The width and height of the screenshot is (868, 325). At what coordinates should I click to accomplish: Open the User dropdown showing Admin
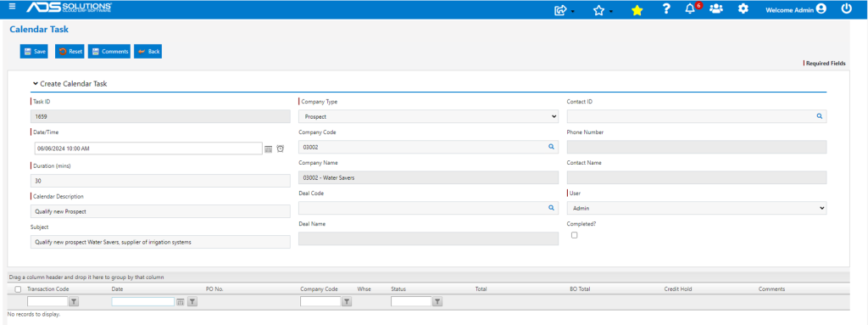tap(697, 208)
